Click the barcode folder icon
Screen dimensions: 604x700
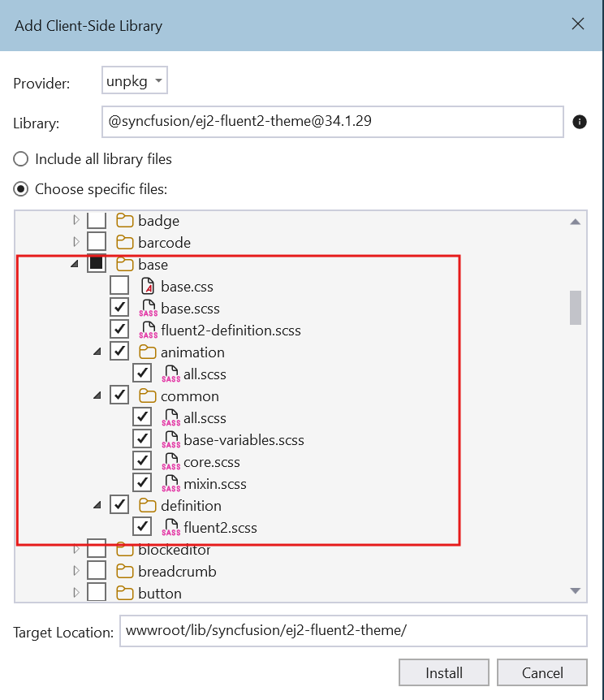coord(125,243)
